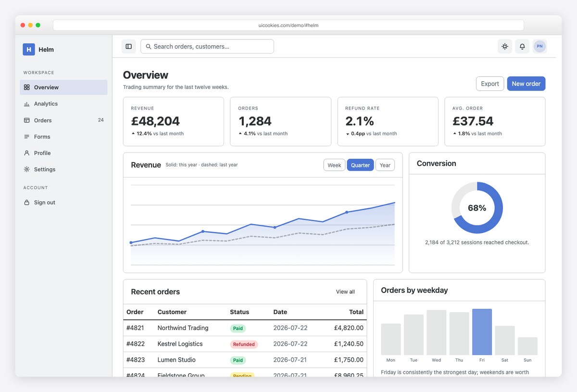This screenshot has width=577, height=392.
Task: Click Sign out in Account section
Action: 63,202
